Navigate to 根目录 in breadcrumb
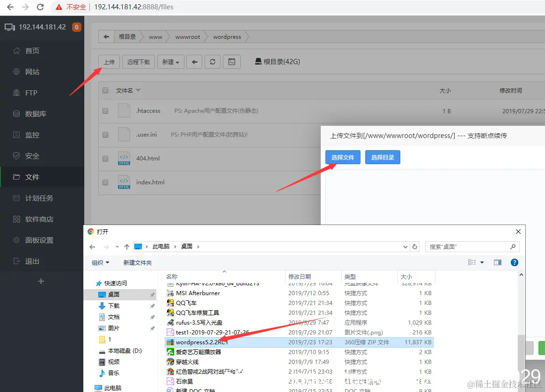545x392 pixels. tap(127, 37)
